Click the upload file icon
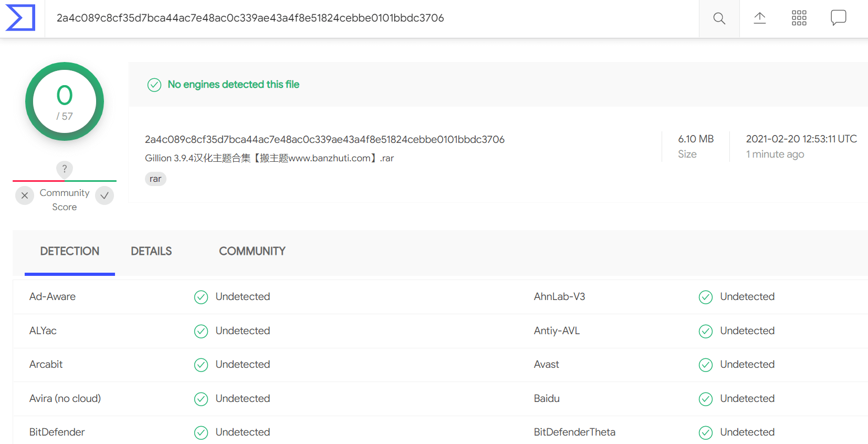Screen dimensions: 868x444 [760, 18]
